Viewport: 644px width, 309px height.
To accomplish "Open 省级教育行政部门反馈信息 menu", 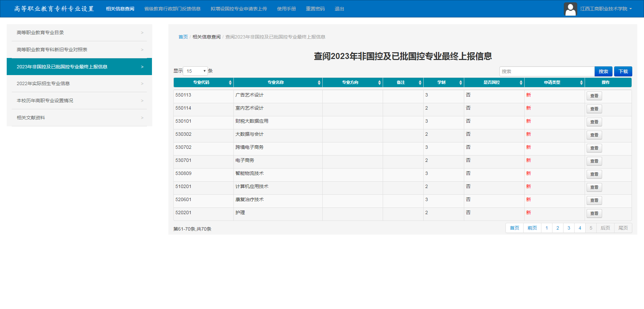I will tap(172, 9).
